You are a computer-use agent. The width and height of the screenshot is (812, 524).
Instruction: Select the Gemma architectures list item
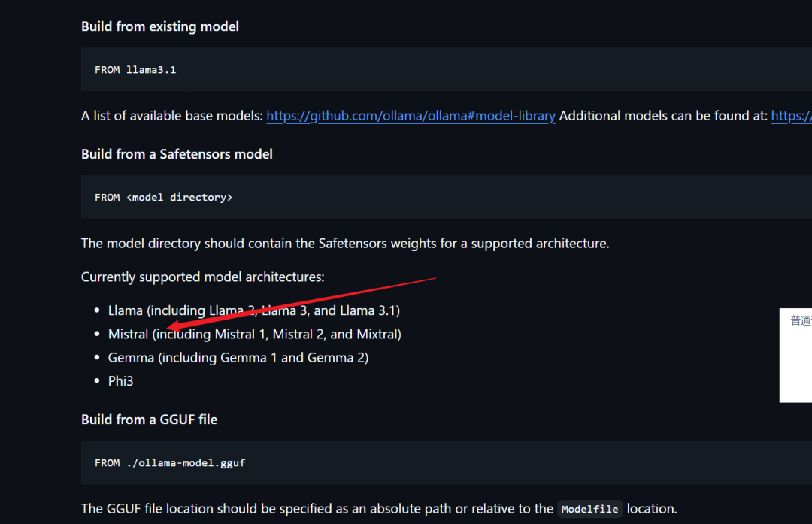pos(238,358)
